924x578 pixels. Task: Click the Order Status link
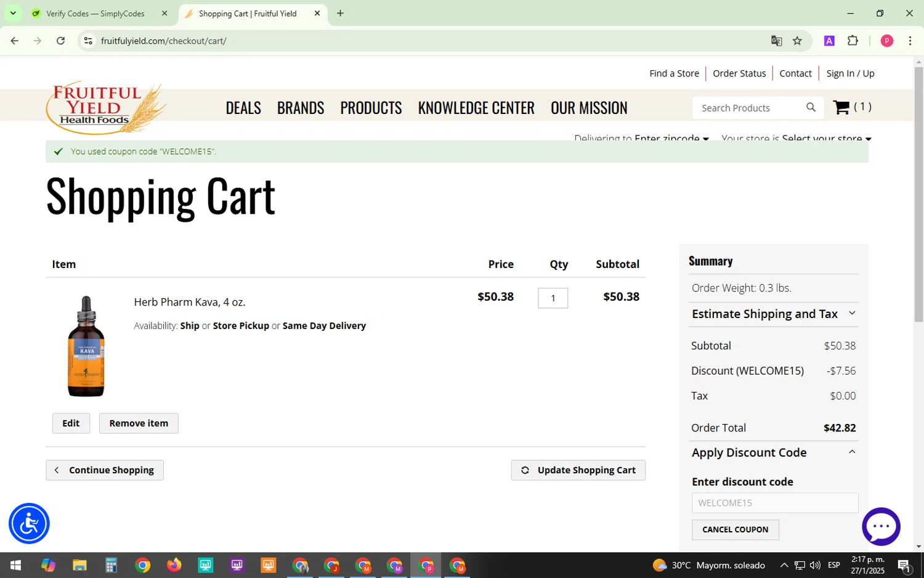(x=739, y=73)
